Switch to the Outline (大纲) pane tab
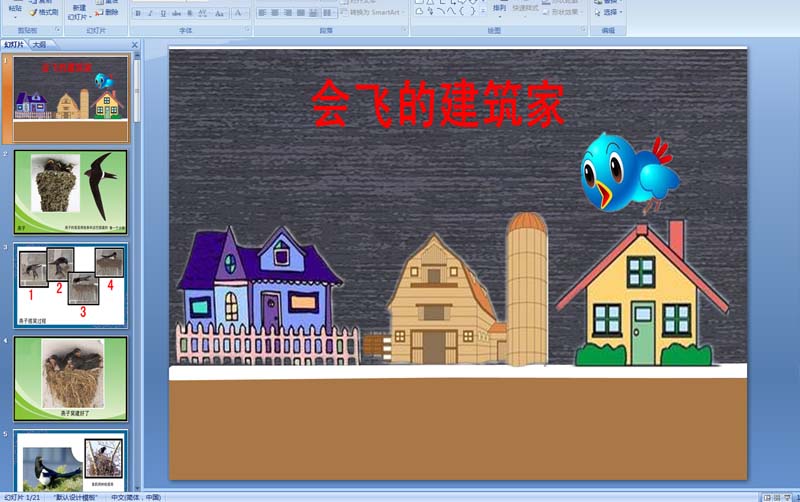Screen dimensions: 800x502 pos(39,45)
